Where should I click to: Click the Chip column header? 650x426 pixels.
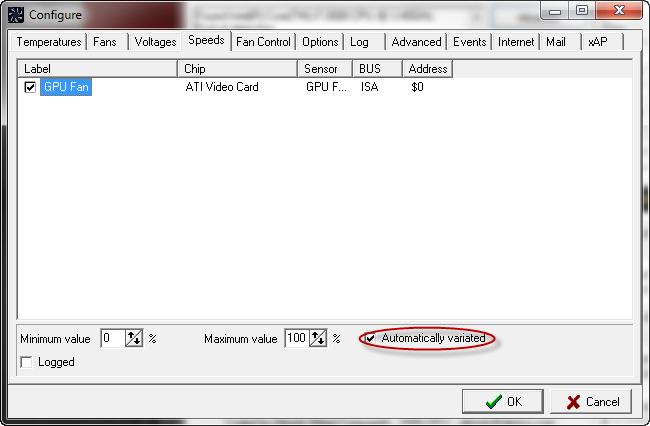238,69
